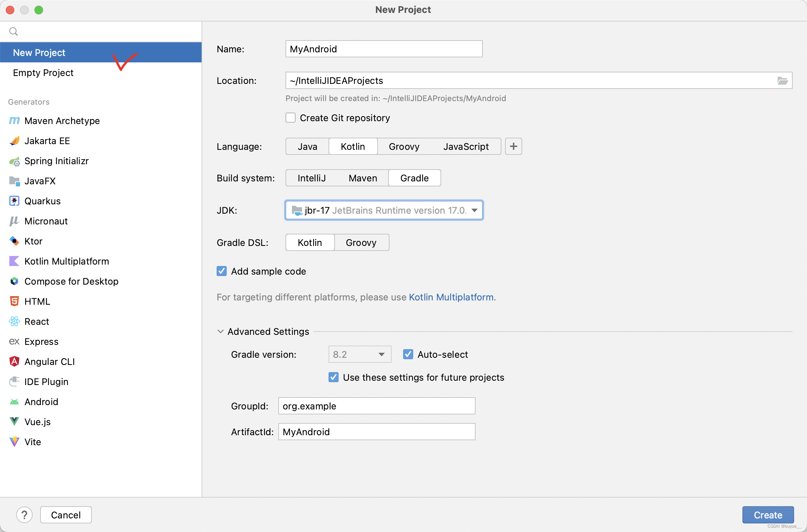Click the Angular CLI shield icon

tap(14, 362)
